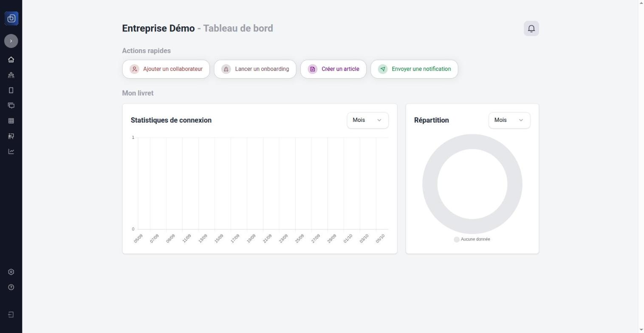
Task: Expand the sidebar with the chevron button
Action: [11, 41]
